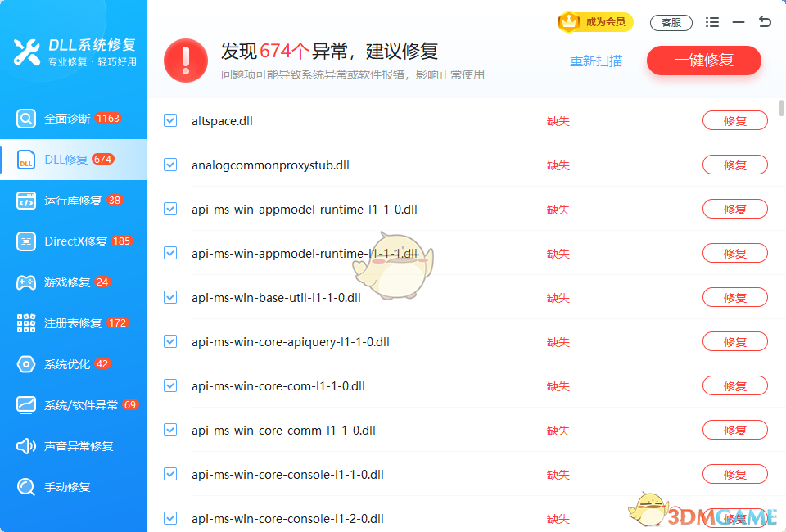Toggle the api-ms-win-base-util-l1-1-0.dll checkbox

point(170,297)
